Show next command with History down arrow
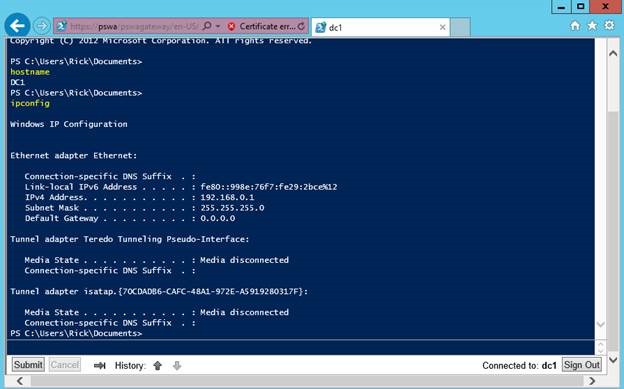624x389 pixels. pos(177,366)
